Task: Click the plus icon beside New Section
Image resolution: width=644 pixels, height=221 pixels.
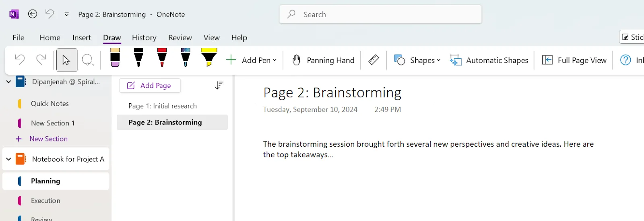Action: coord(19,139)
